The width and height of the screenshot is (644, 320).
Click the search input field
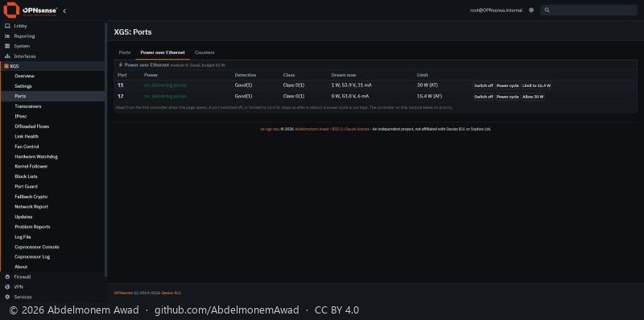[x=589, y=10]
